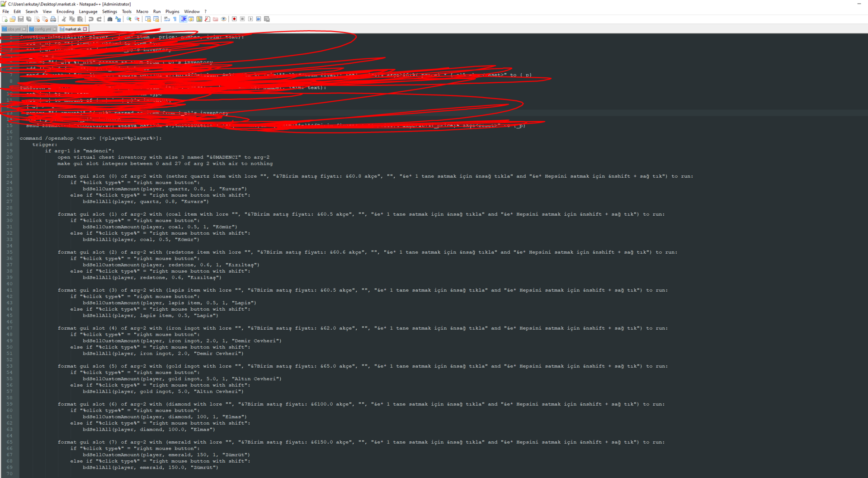
Task: Click Stop Recording macro icon
Action: point(242,19)
